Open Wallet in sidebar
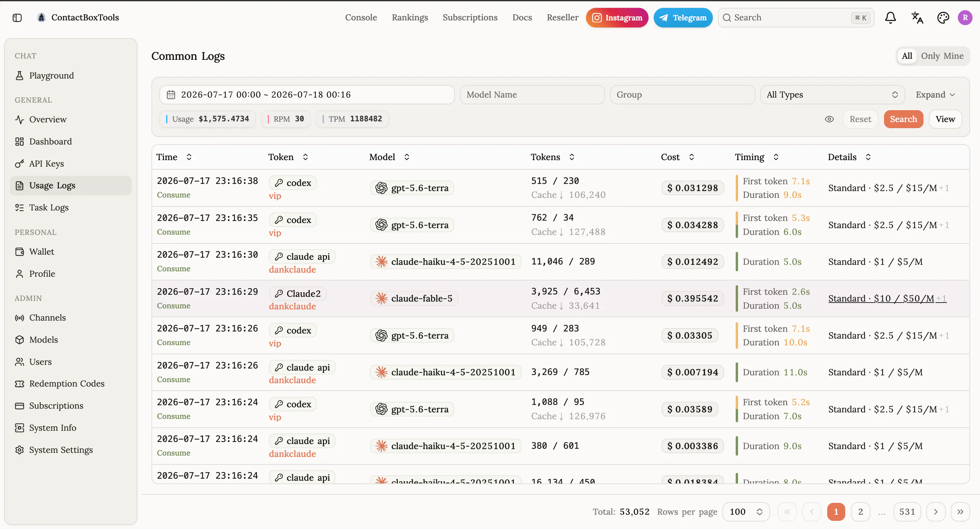980x529 pixels. pos(71,252)
